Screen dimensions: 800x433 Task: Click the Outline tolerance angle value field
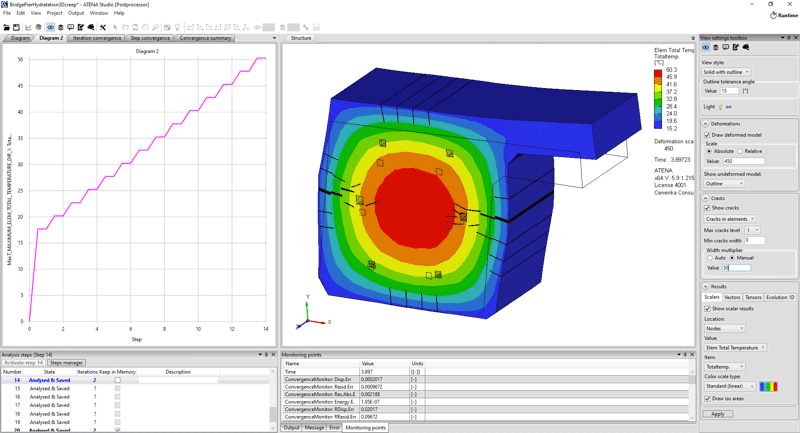coord(730,91)
